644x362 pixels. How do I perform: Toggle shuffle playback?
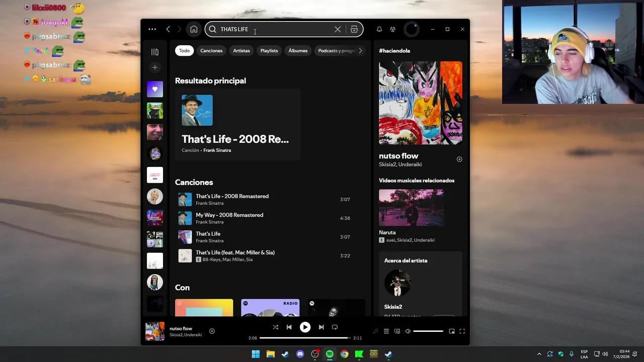click(x=275, y=327)
